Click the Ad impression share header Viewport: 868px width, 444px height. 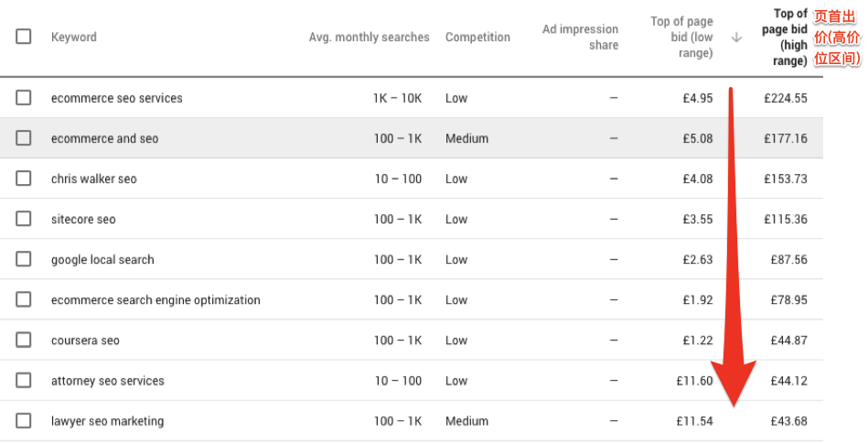(x=580, y=38)
